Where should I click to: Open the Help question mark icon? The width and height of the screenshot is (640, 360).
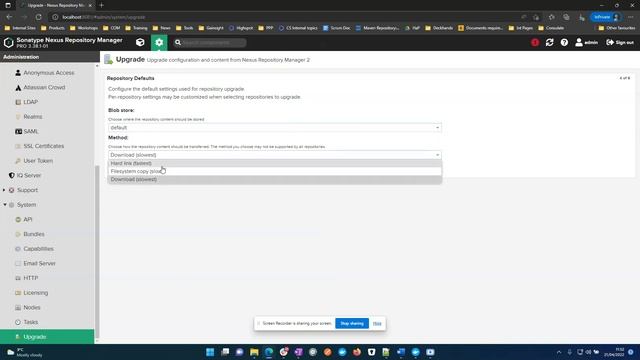[x=564, y=42]
